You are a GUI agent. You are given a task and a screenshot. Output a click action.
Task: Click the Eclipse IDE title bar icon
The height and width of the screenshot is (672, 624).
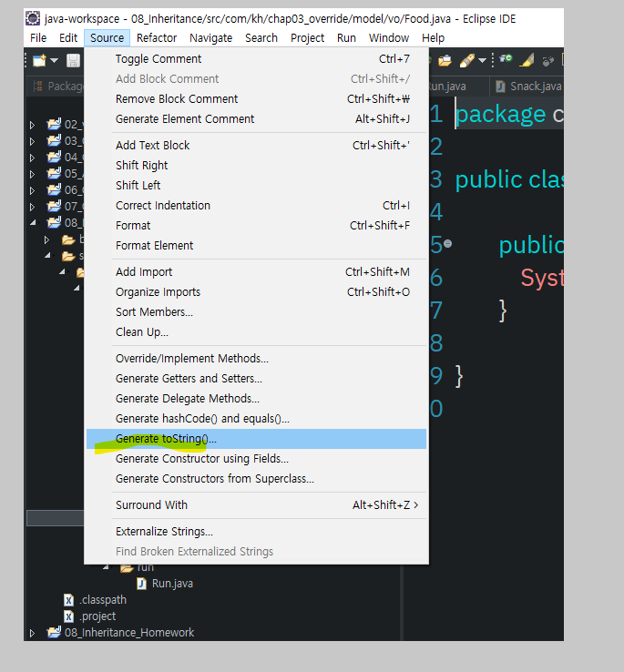click(33, 18)
